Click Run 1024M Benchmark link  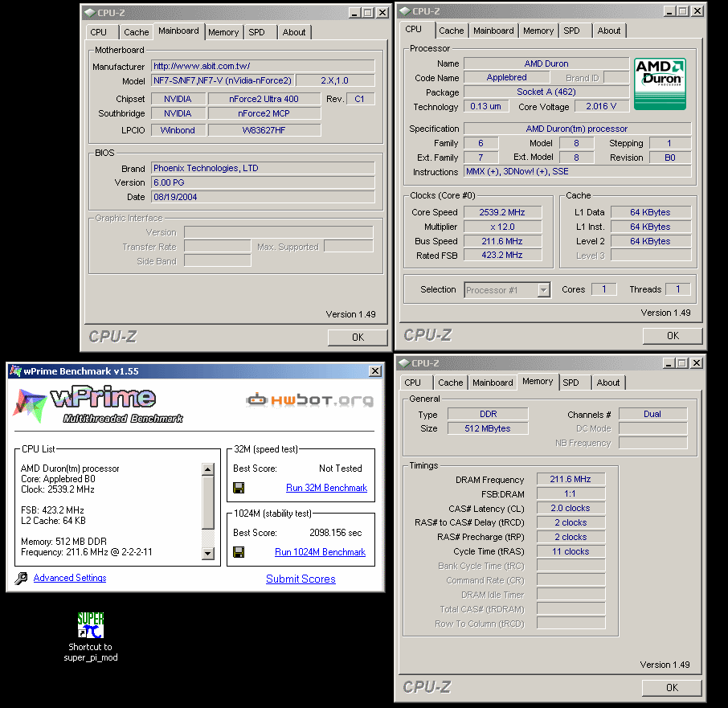click(x=320, y=552)
